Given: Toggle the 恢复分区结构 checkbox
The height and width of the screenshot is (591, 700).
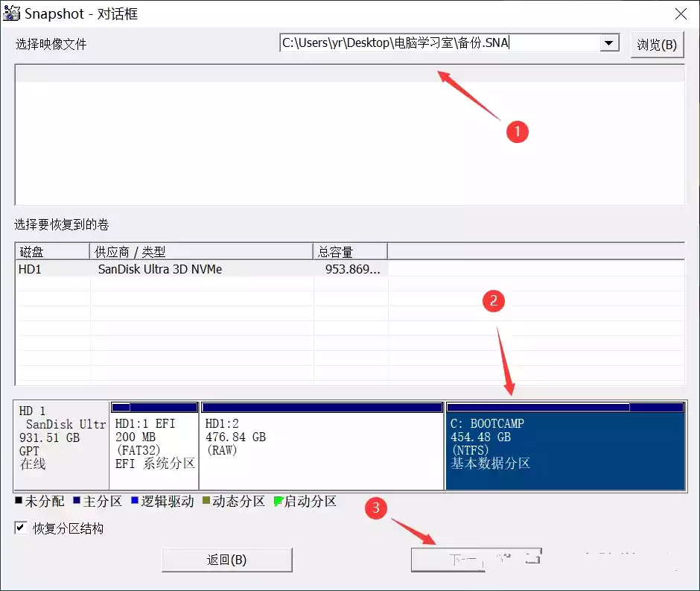Looking at the screenshot, I should (21, 528).
